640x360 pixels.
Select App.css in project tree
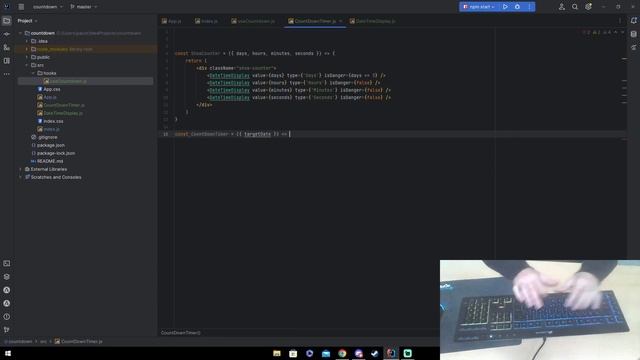[49, 89]
